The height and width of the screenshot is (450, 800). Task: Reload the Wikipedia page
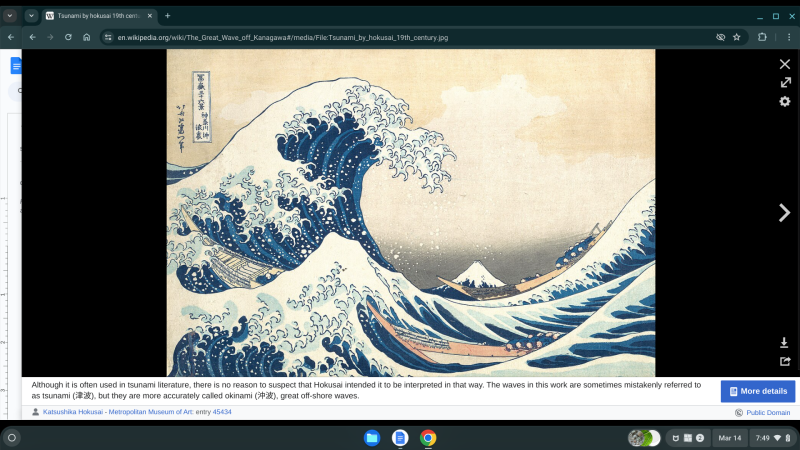pos(68,37)
